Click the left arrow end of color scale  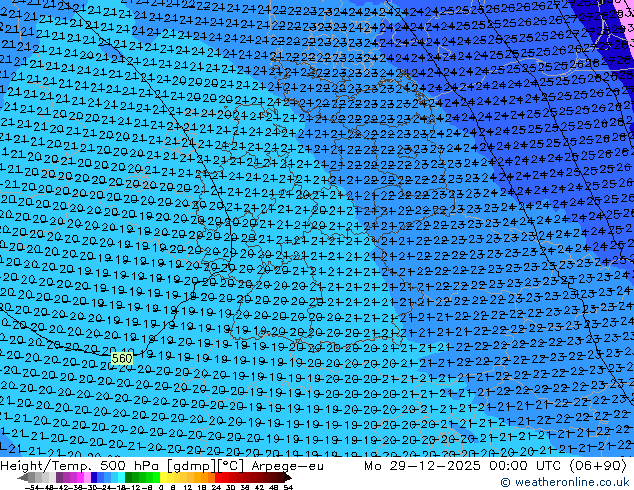click(x=22, y=477)
